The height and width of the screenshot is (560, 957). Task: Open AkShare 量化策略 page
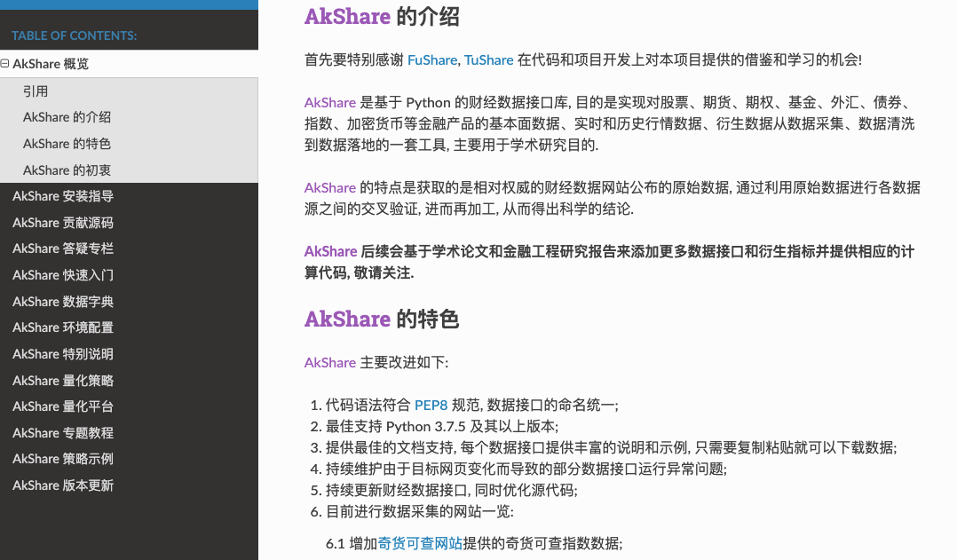tap(63, 381)
